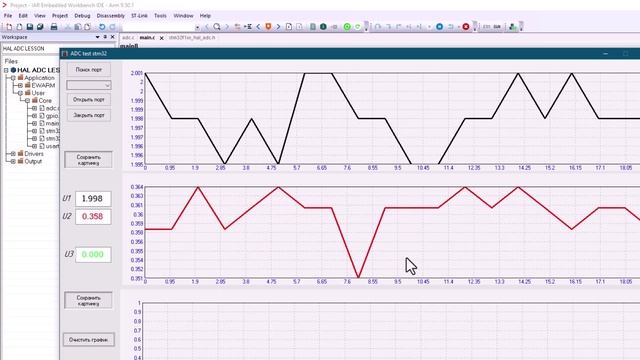
Task: Click Сохранить картинку button below U3
Action: pyautogui.click(x=88, y=300)
